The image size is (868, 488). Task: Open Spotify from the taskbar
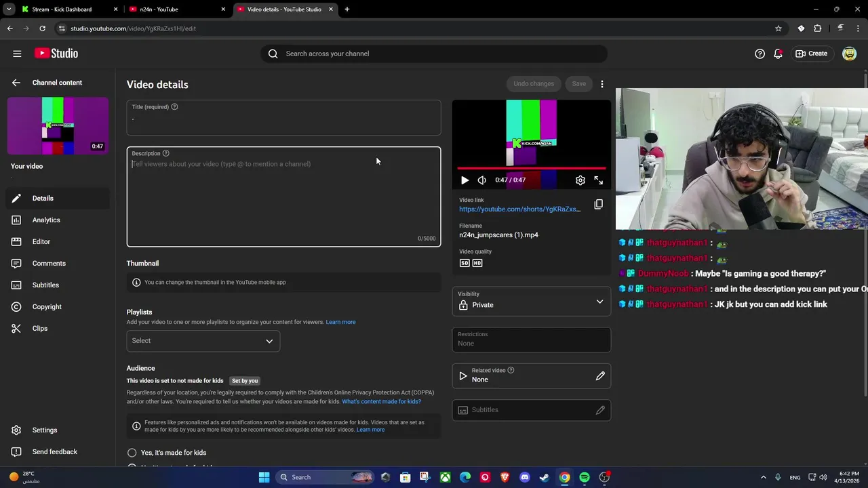tap(585, 477)
